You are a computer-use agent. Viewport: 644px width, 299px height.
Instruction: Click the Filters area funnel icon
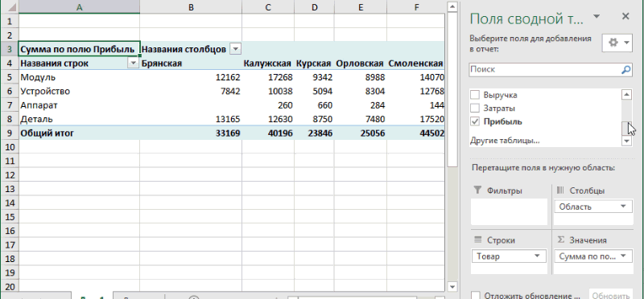click(x=477, y=190)
